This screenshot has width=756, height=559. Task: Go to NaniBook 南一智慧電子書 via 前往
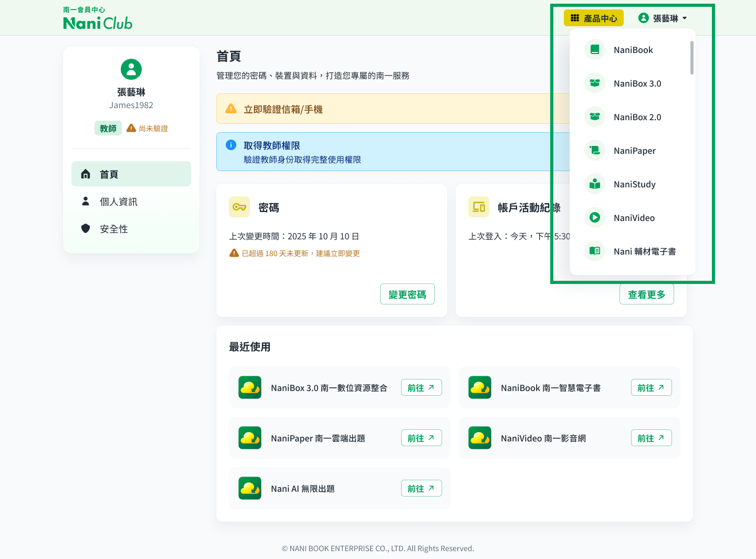(x=652, y=387)
